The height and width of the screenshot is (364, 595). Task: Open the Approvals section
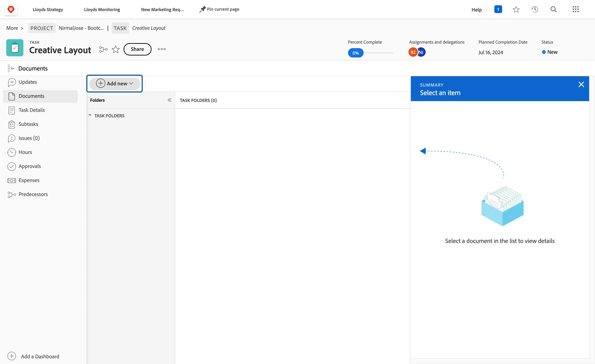click(40, 166)
